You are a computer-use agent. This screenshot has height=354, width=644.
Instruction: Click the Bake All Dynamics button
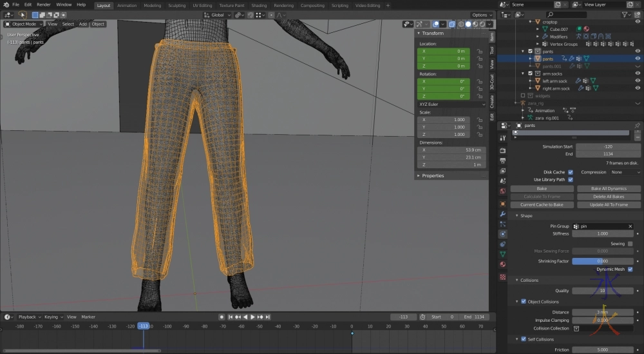[x=609, y=189]
